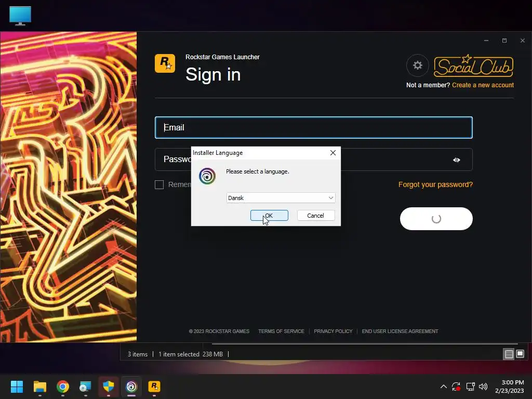The height and width of the screenshot is (399, 532).
Task: Click the Social Club logo
Action: [x=474, y=66]
